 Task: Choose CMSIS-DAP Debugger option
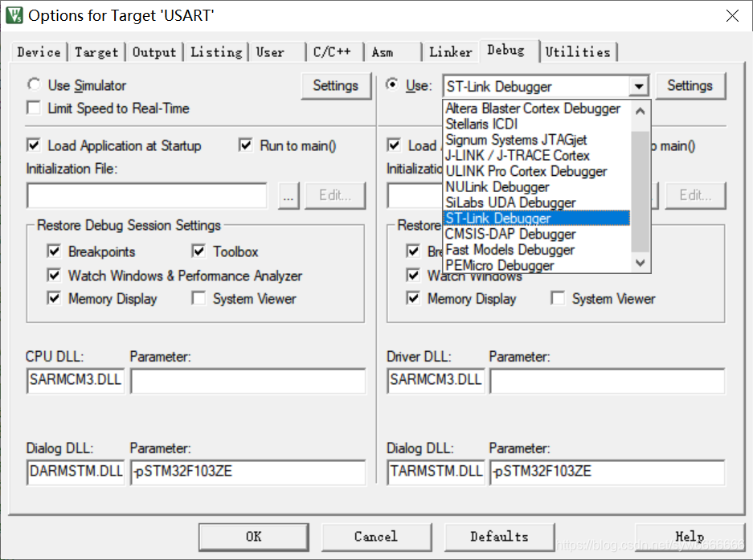(x=536, y=234)
